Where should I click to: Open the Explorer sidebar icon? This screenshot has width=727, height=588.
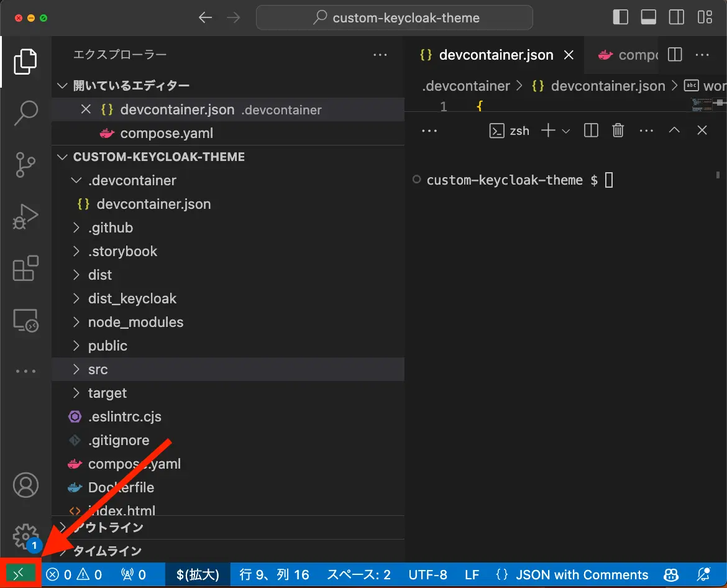[x=25, y=61]
